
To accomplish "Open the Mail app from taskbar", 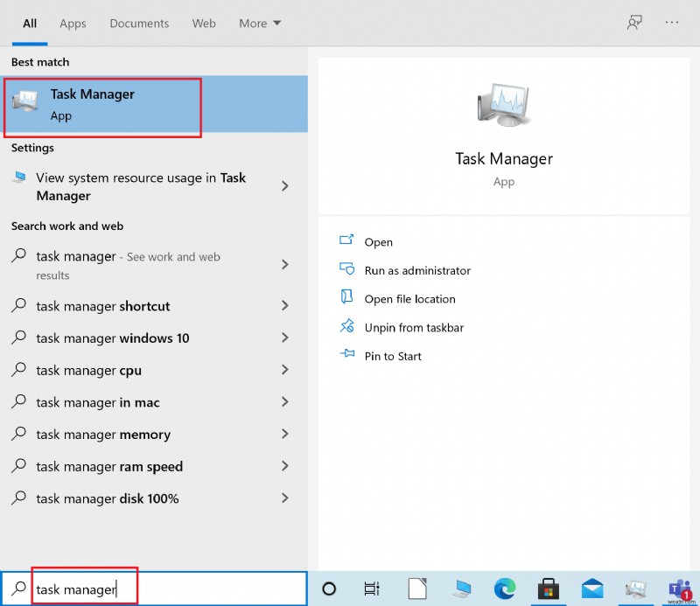I will (591, 589).
